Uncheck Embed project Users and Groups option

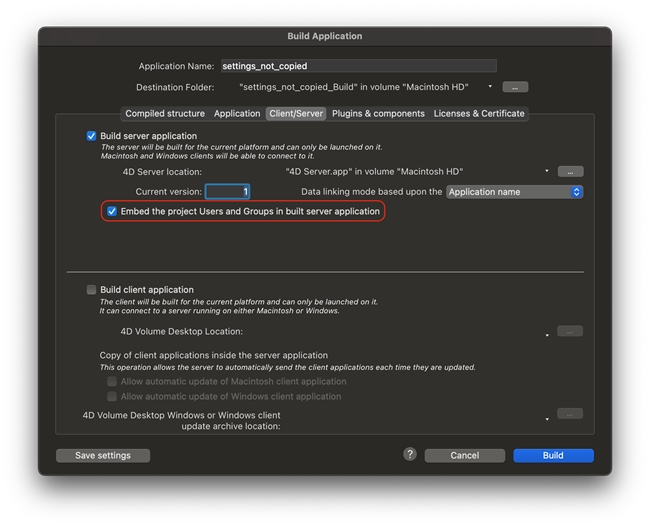[x=112, y=211]
